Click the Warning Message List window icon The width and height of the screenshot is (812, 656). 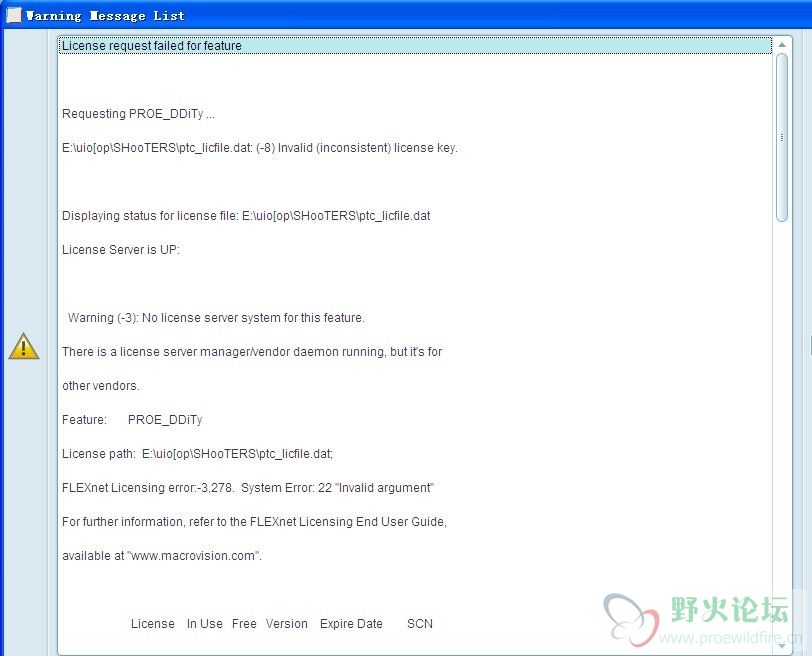point(14,16)
